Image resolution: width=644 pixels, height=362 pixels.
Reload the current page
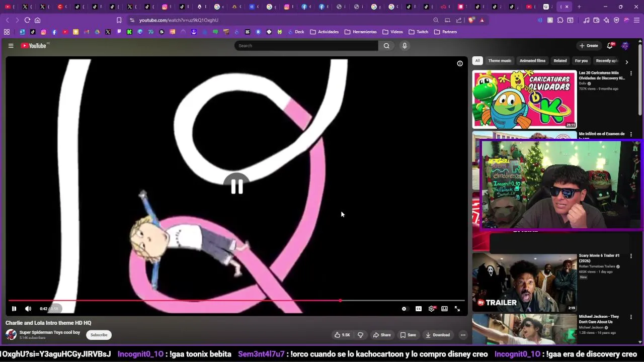[27, 20]
